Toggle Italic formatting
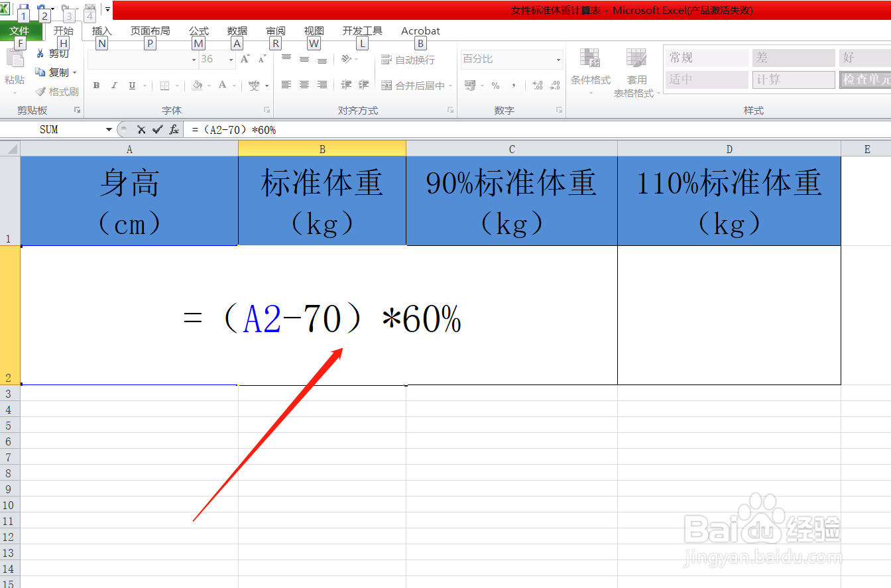The image size is (891, 588). coord(114,86)
